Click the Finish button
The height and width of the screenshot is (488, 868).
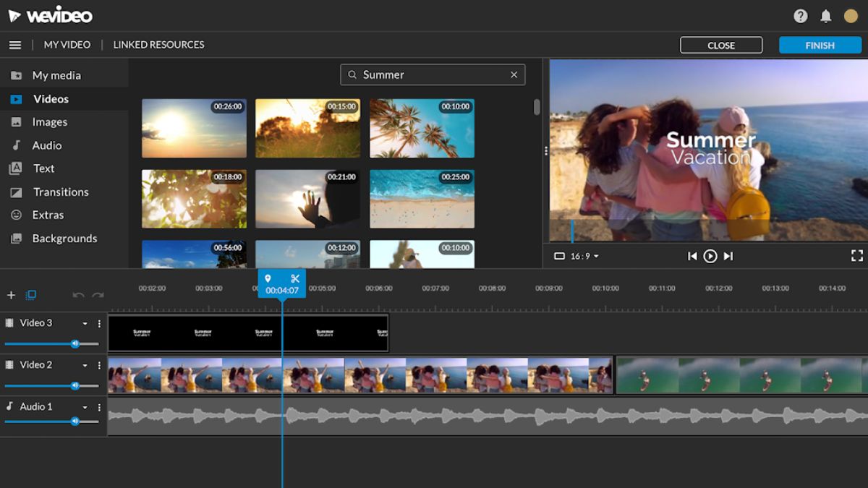point(820,45)
